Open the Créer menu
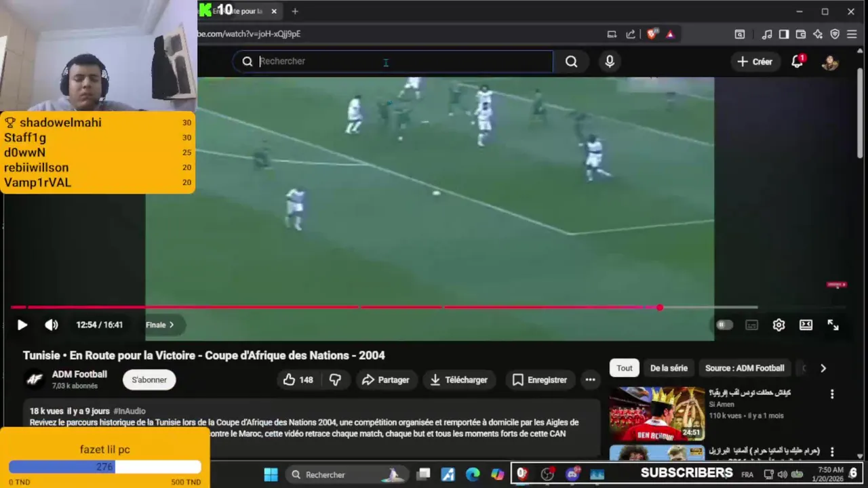Screen dimensions: 868x488 (x=755, y=62)
